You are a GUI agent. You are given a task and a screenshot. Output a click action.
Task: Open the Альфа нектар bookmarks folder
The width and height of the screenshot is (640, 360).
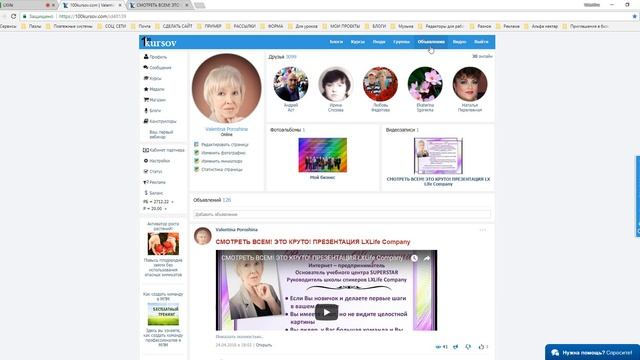[x=541, y=26]
